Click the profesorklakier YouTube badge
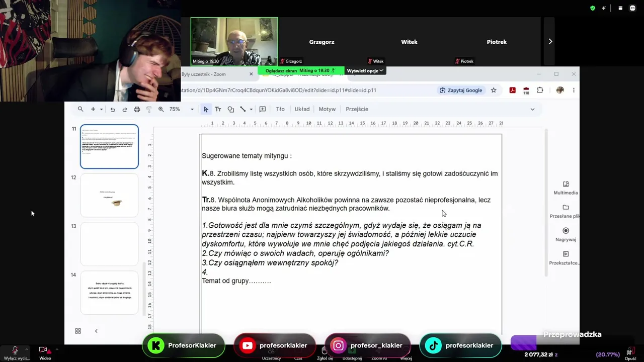Screen dimensions: 644x362 tap(275, 345)
